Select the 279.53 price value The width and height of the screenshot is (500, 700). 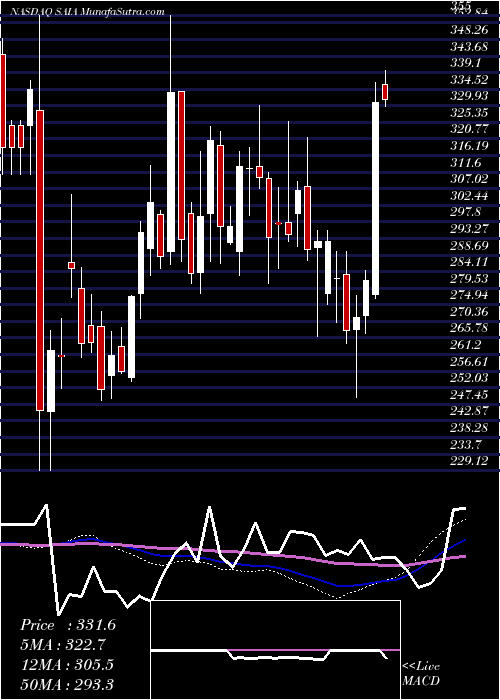pos(468,278)
